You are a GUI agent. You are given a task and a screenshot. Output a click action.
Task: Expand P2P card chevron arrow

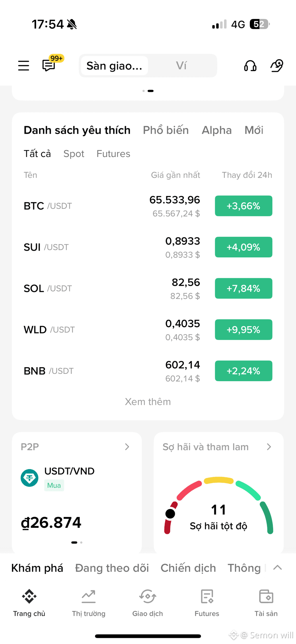tap(127, 447)
